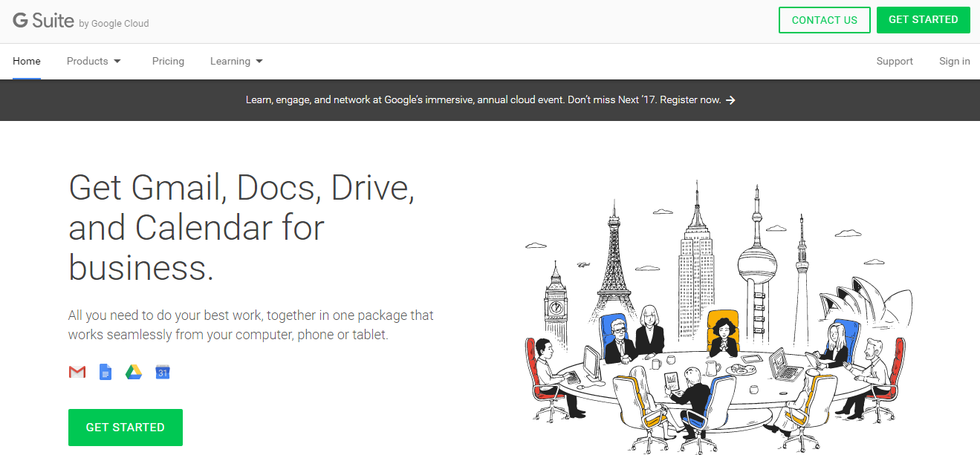Click the Google Drive icon

[134, 372]
